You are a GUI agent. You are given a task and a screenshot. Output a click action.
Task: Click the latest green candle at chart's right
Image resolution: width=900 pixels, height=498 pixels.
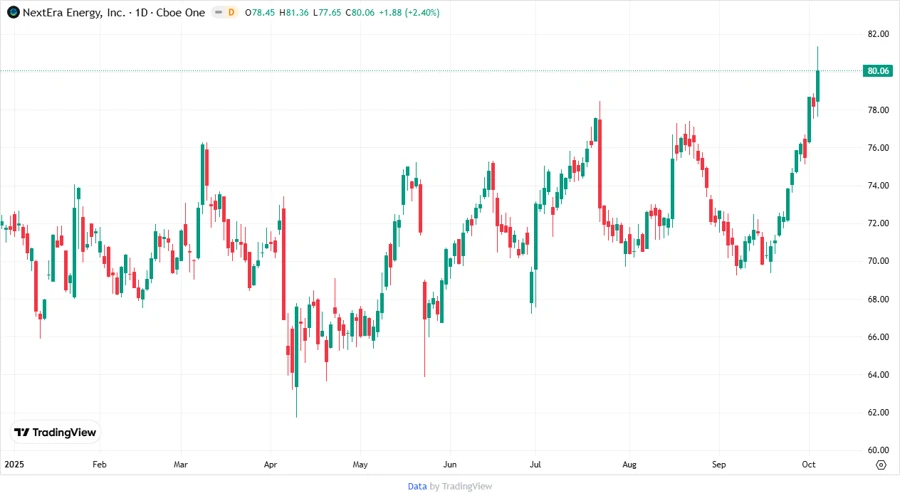(818, 85)
